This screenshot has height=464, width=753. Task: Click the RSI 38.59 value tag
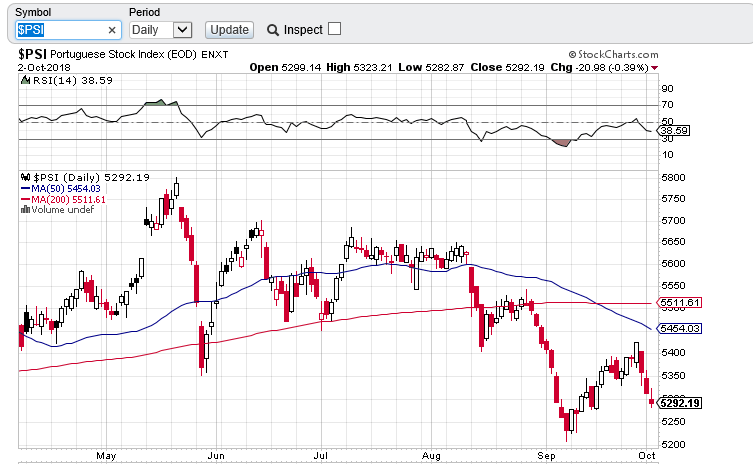pos(674,131)
